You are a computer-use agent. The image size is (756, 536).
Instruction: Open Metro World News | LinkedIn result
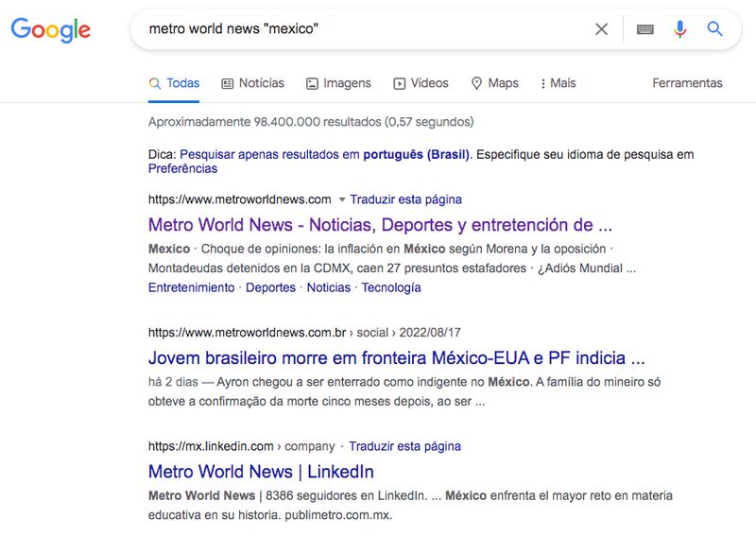(x=261, y=472)
